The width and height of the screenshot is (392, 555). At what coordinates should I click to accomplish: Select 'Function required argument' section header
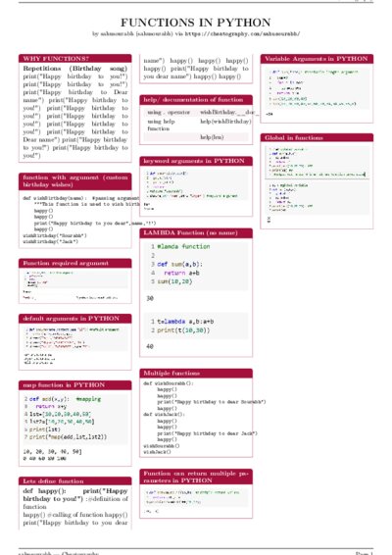[x=75, y=263]
